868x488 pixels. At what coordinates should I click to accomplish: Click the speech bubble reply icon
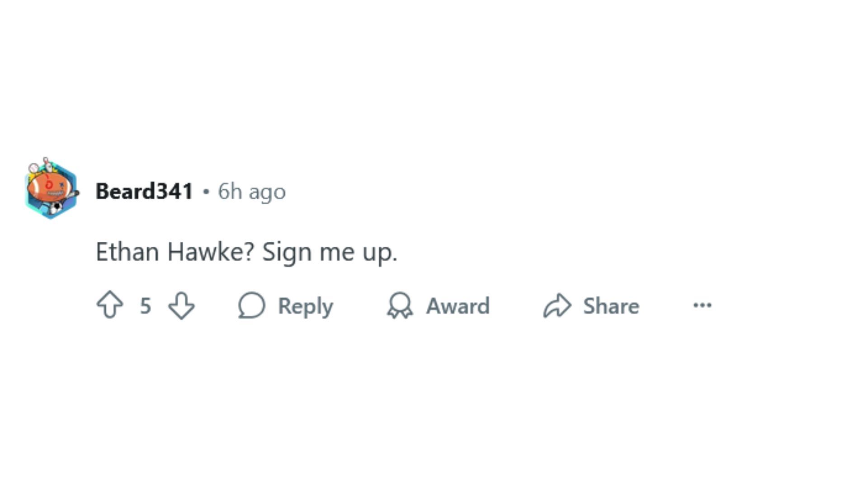pyautogui.click(x=251, y=305)
